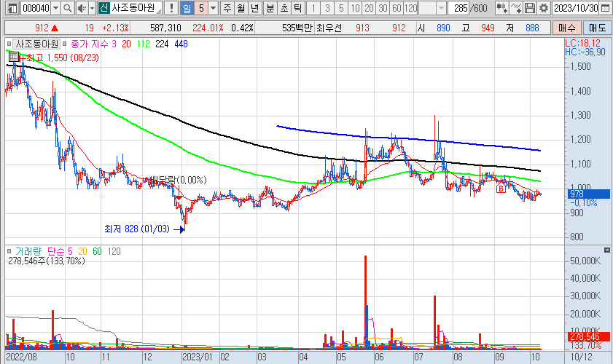Click the green 112 moving average value
613x364 pixels.
coord(143,44)
